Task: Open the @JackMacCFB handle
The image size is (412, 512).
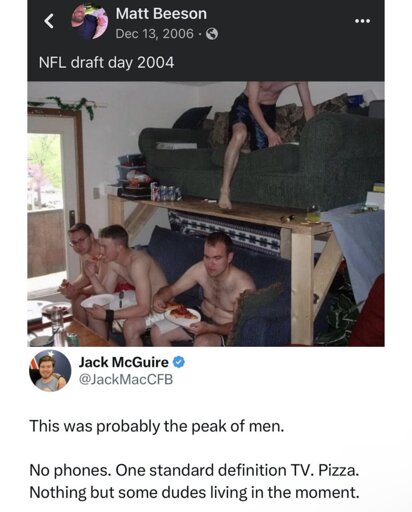Action: [126, 379]
